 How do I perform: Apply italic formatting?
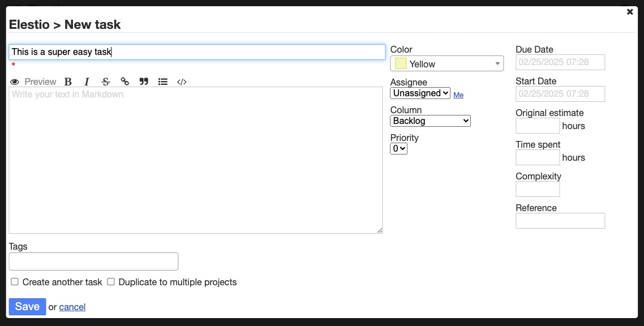tap(87, 81)
